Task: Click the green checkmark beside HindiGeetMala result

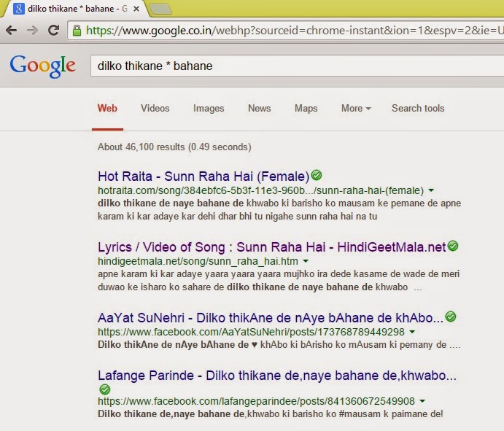Action: click(453, 246)
